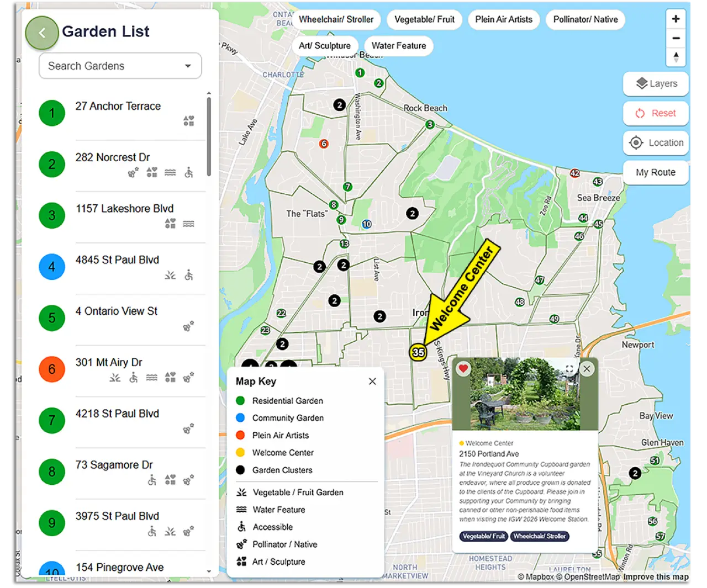
Task: Close the Welcome Center popup
Action: 587,369
